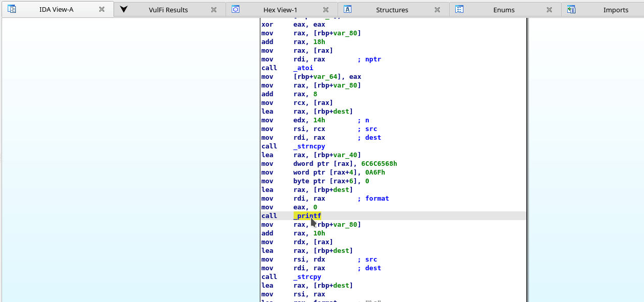Viewport: 644px width, 302px height.
Task: Select the 6C6C6568h constant
Action: coord(379,164)
